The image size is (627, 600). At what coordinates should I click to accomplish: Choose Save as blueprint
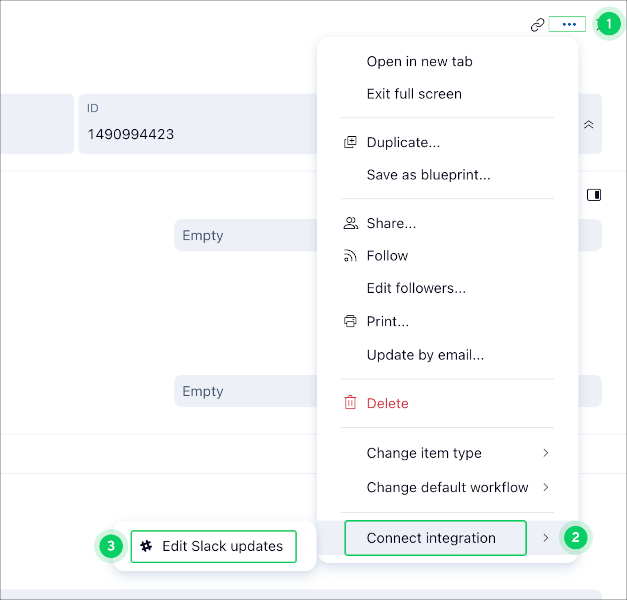point(428,175)
